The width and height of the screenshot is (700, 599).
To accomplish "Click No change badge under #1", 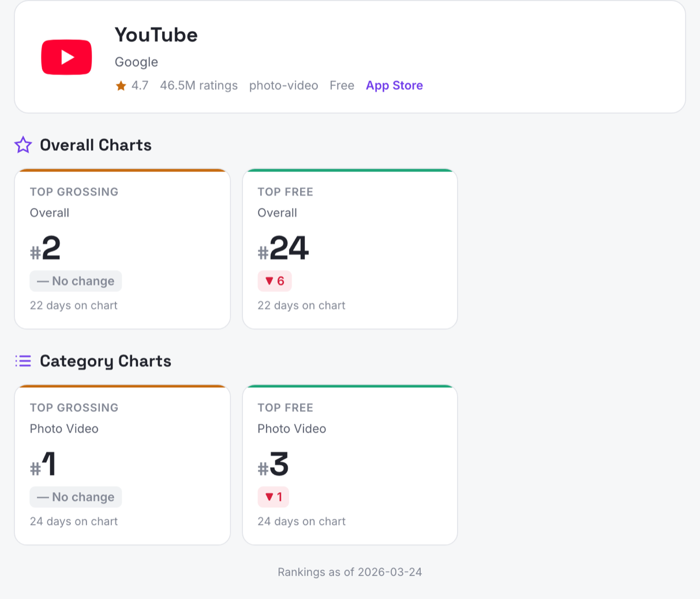I will [76, 497].
